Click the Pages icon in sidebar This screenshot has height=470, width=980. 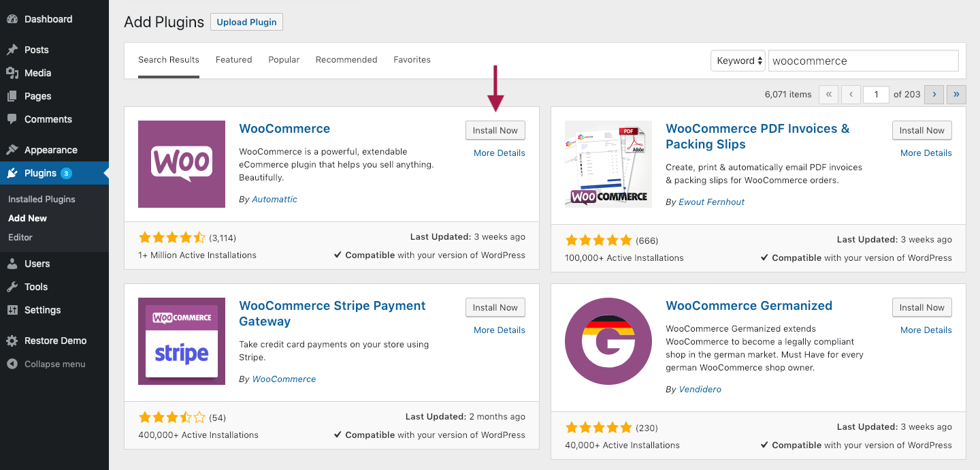click(12, 96)
